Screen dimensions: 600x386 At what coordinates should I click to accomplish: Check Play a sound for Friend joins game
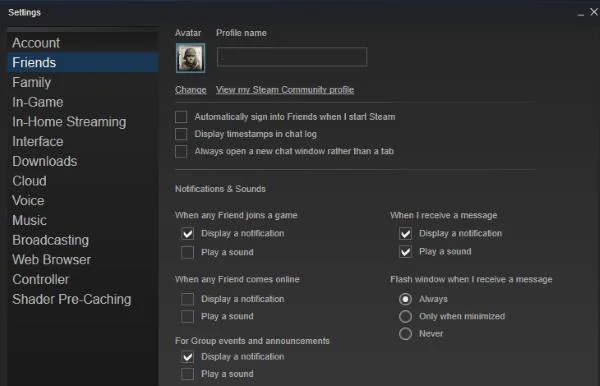click(x=188, y=252)
